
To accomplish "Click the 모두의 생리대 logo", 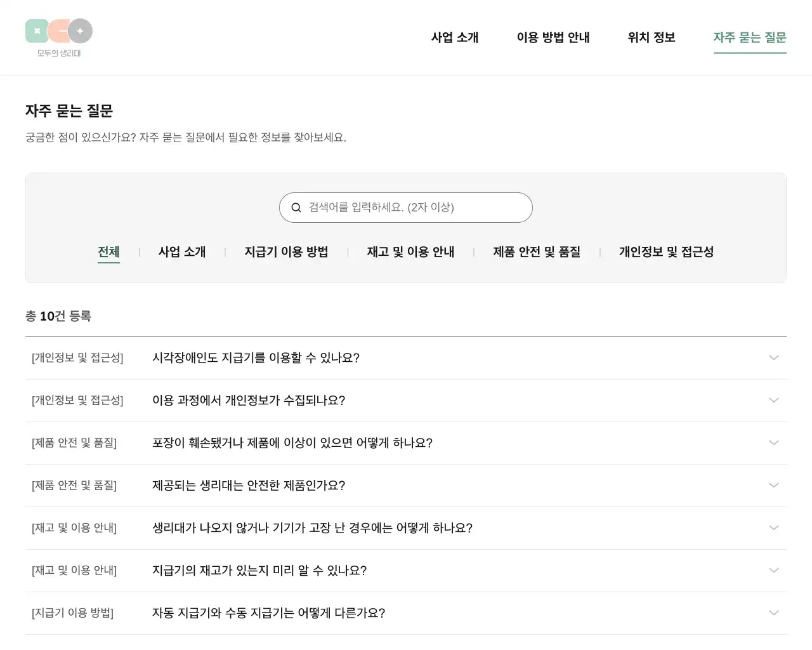I will pyautogui.click(x=59, y=38).
